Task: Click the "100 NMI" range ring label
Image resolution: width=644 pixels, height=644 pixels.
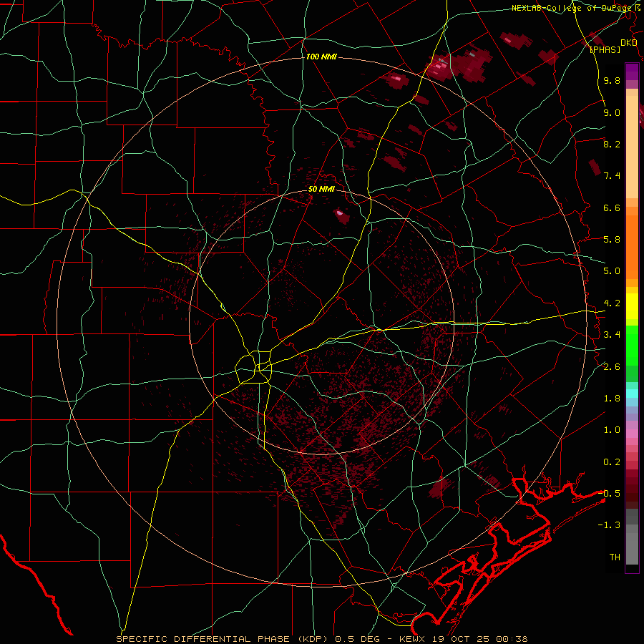Action: tap(321, 57)
